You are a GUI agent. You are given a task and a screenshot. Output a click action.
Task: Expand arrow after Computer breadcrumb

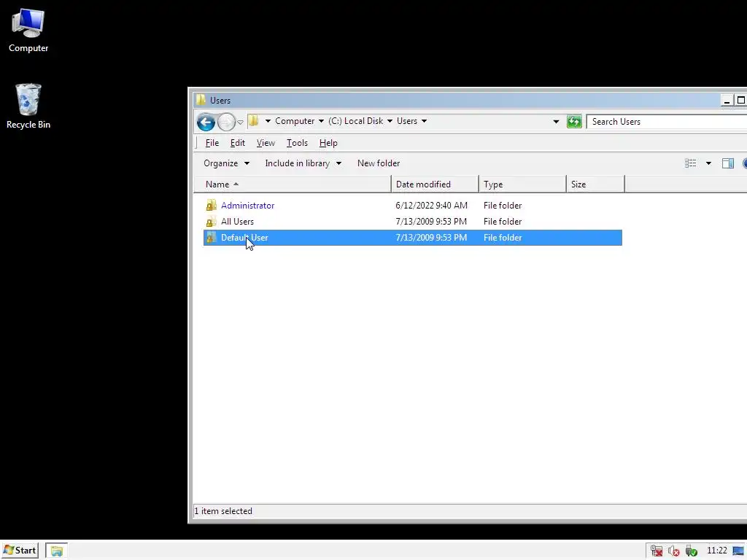321,121
